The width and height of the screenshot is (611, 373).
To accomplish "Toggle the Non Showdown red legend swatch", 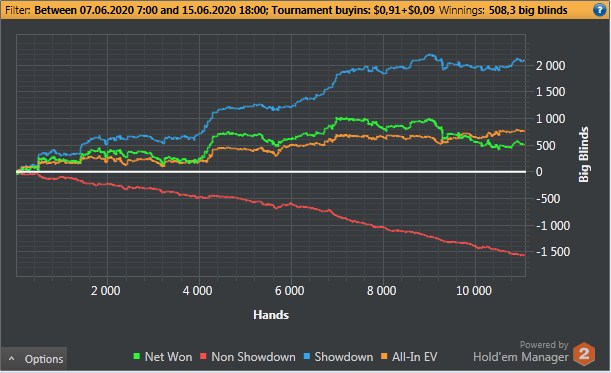I will coord(203,356).
